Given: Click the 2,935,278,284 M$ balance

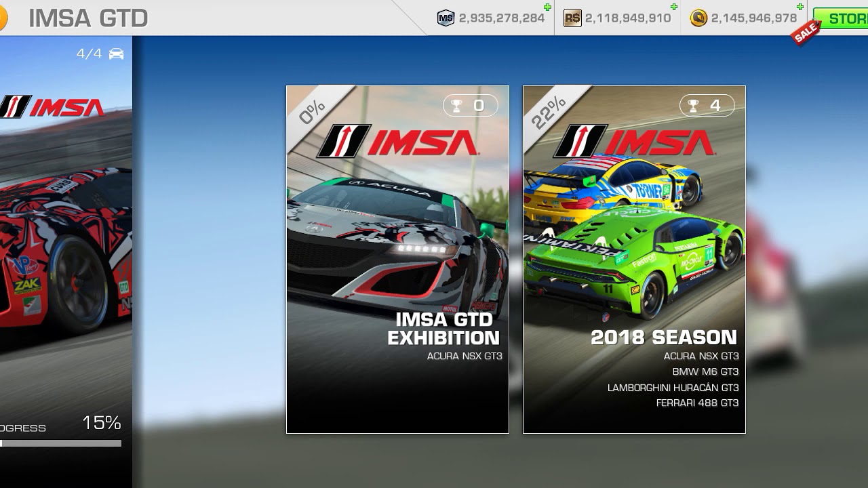Looking at the screenshot, I should tap(502, 18).
